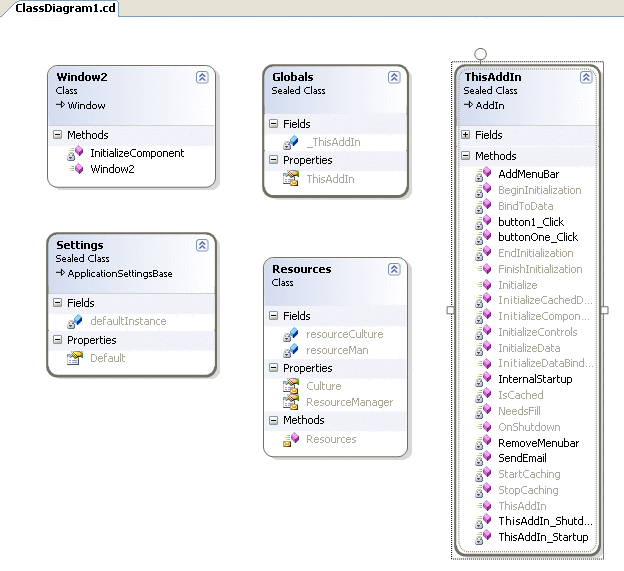Viewport: 624px width, 571px height.
Task: Collapse Methods section in ThisAddIn
Action: click(x=466, y=156)
